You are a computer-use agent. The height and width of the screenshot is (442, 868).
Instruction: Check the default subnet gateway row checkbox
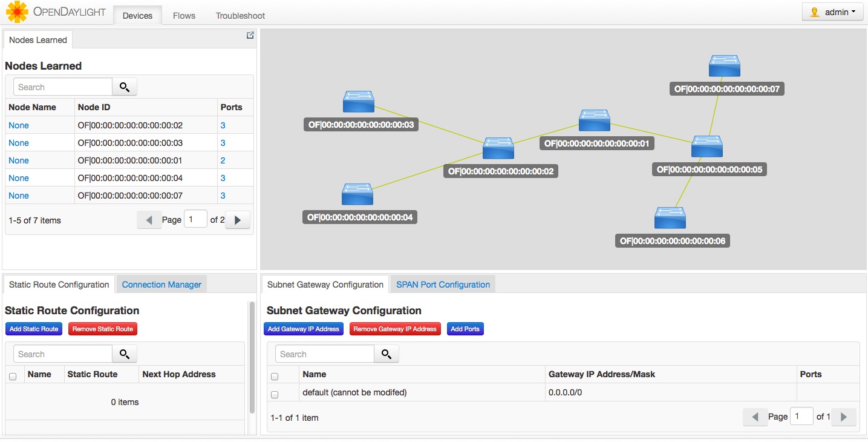275,394
